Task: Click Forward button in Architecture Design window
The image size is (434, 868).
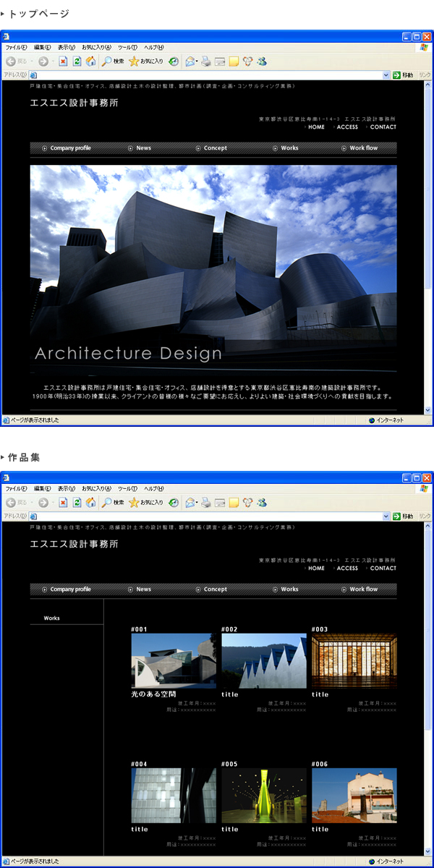Action: pos(43,61)
